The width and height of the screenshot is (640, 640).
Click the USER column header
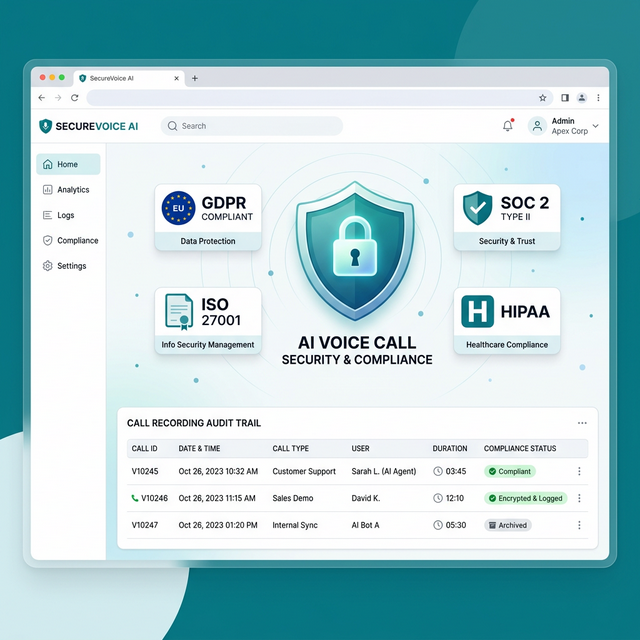[x=360, y=449]
